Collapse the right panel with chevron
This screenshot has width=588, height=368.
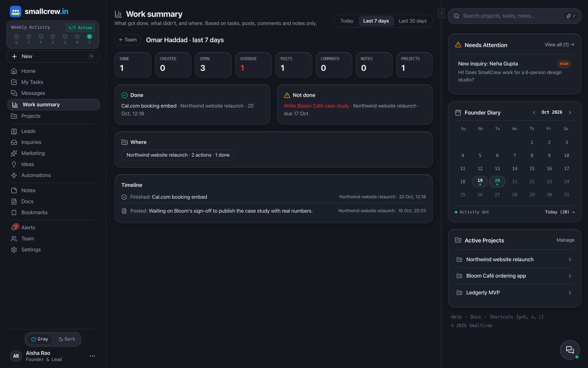click(441, 13)
